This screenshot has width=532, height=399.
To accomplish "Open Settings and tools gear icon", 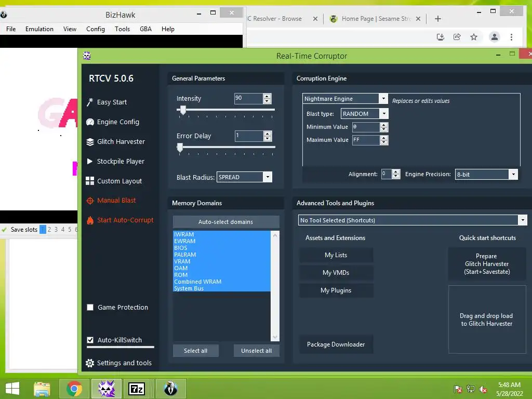I will click(x=90, y=363).
